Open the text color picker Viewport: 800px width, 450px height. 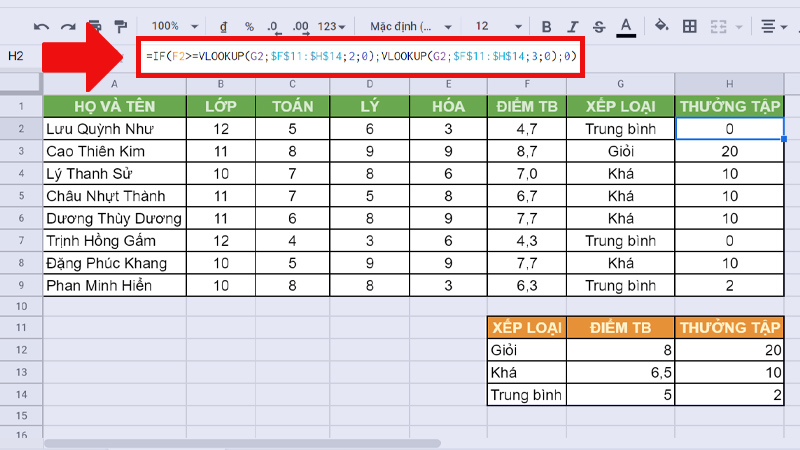[x=626, y=25]
